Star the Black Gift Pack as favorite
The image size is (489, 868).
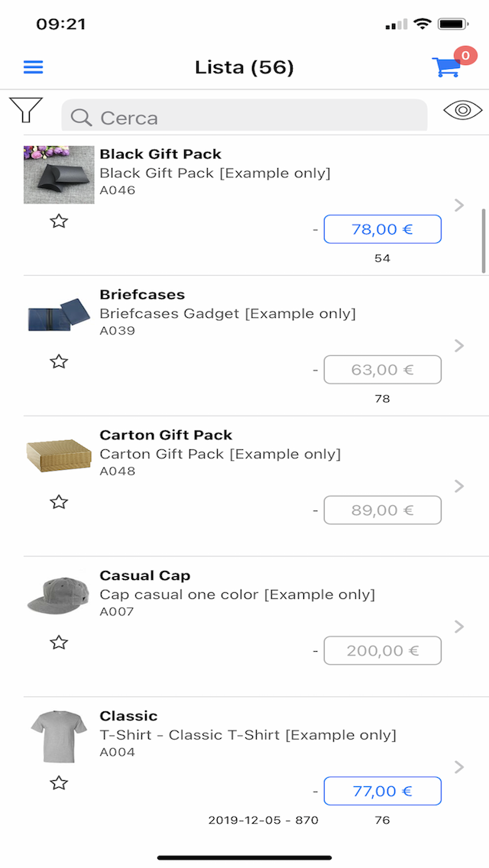tap(60, 222)
